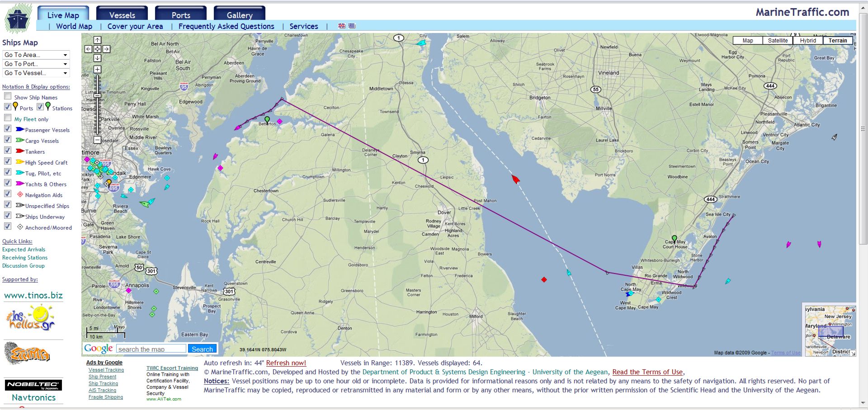Viewport: 868px width, 410px height.
Task: Pan the map up with the arrow control
Action: point(97,40)
